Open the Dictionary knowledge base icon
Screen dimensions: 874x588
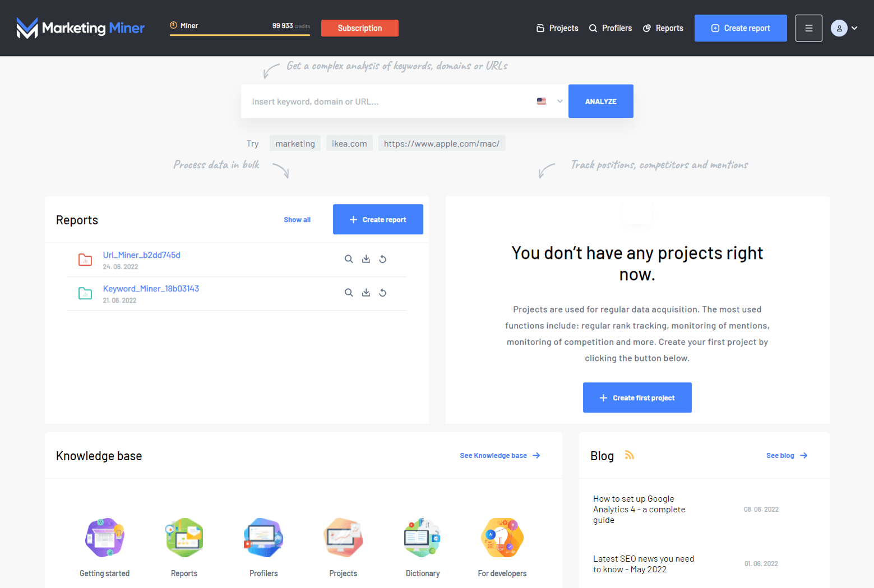tap(423, 538)
